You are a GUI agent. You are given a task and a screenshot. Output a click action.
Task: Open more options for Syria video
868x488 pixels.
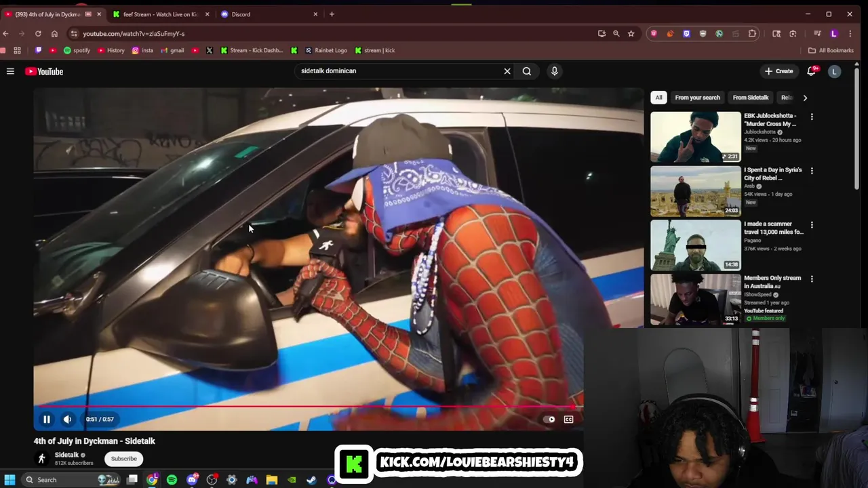point(812,171)
